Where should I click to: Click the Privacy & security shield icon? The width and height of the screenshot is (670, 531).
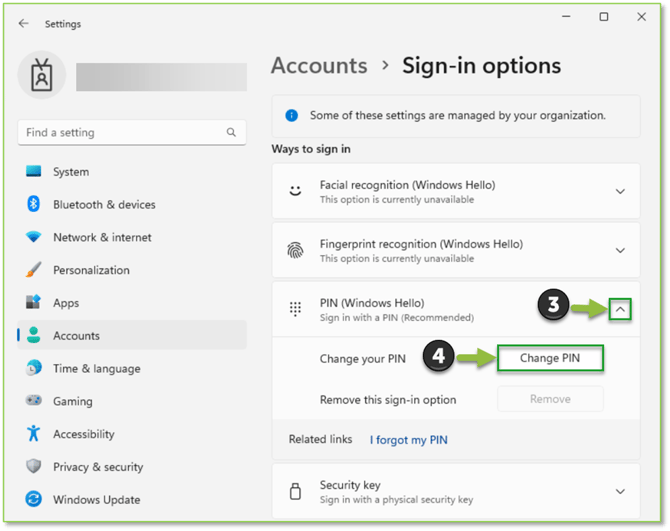click(34, 466)
